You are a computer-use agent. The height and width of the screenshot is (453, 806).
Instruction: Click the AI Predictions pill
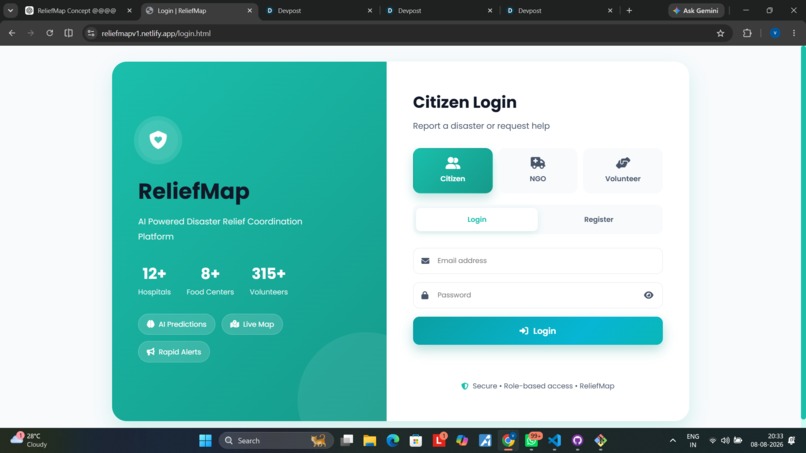click(176, 324)
